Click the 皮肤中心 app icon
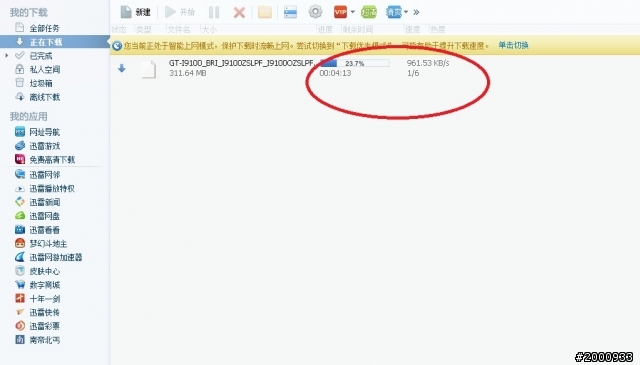Image resolution: width=640 pixels, height=365 pixels. [x=20, y=271]
